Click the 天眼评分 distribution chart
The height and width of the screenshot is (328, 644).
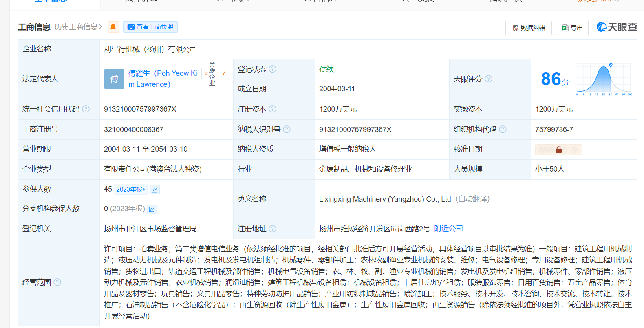coord(604,79)
